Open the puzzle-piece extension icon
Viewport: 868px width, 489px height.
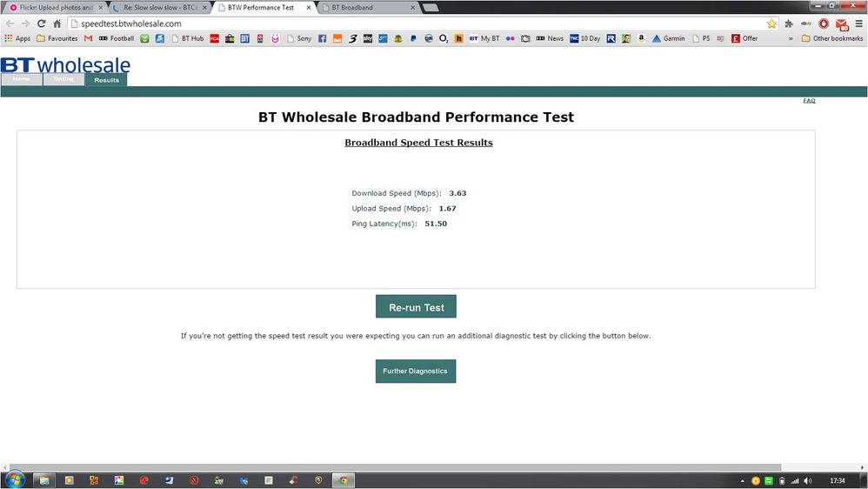click(789, 23)
